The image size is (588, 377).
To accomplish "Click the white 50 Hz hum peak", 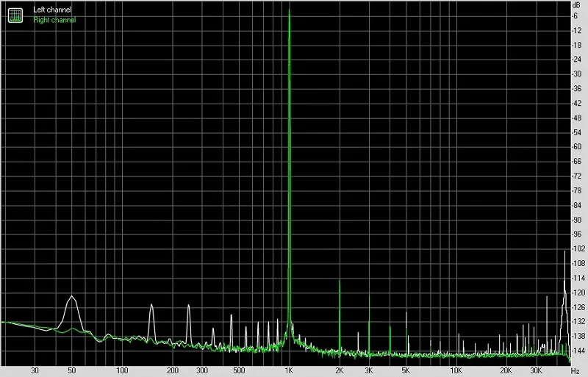I will coord(71,297).
